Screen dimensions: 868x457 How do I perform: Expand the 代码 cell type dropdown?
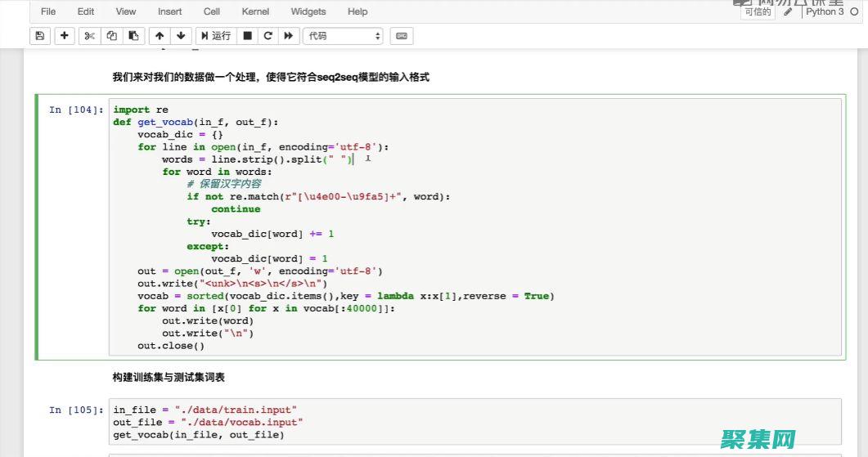pyautogui.click(x=344, y=36)
